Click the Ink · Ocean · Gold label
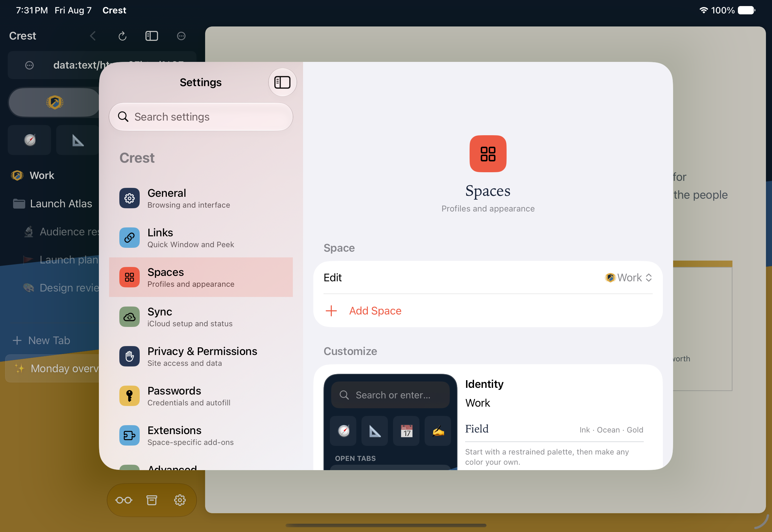This screenshot has width=772, height=532. coord(611,430)
